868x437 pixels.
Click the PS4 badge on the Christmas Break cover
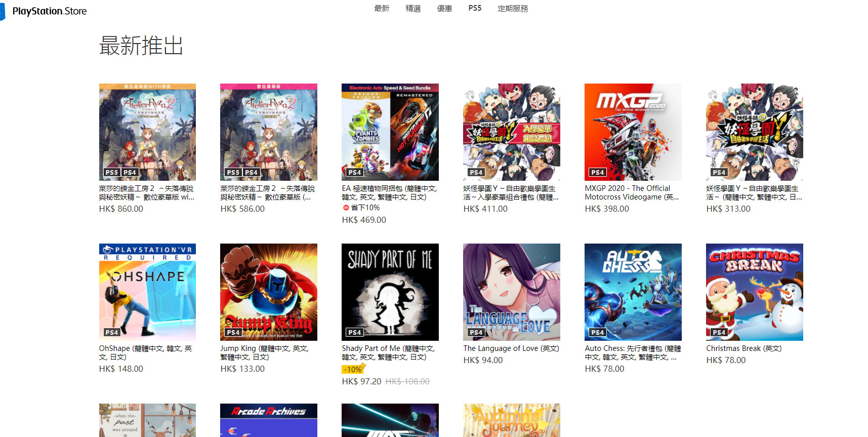pyautogui.click(x=719, y=332)
